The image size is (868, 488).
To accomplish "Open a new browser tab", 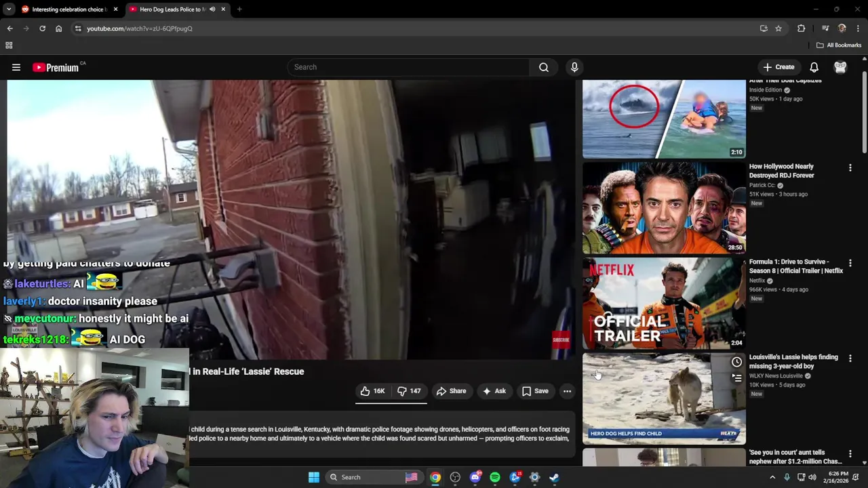I will [x=239, y=9].
